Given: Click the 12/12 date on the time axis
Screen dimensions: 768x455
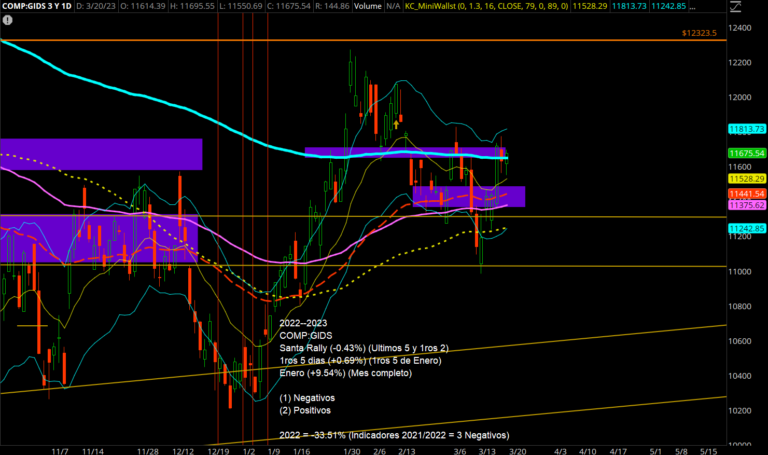Looking at the screenshot, I should [x=183, y=450].
